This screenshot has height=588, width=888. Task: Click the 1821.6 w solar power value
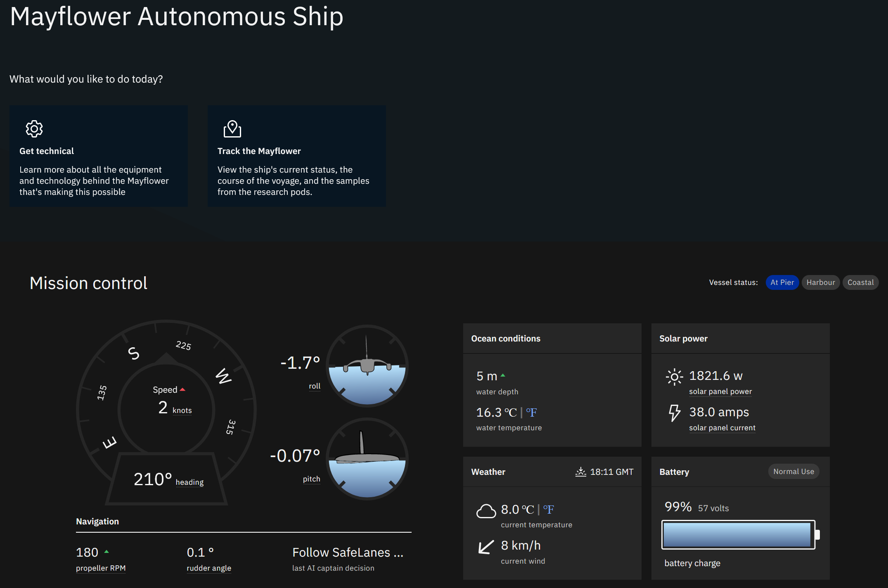point(715,376)
